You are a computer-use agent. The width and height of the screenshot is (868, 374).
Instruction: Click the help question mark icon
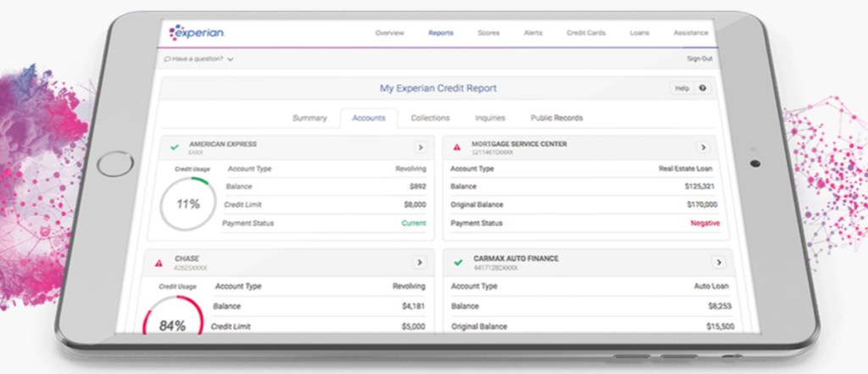[702, 88]
